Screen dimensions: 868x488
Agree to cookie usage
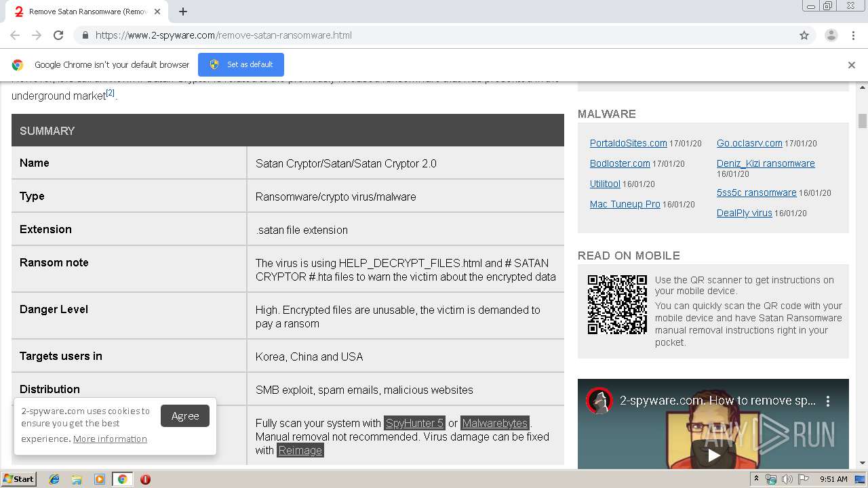[x=185, y=416]
